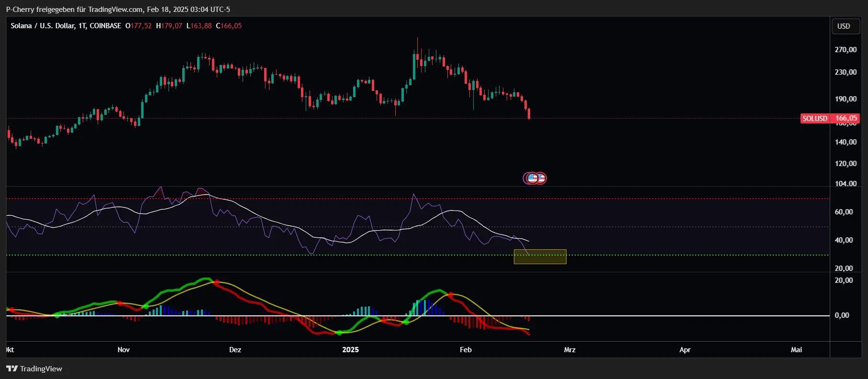
Task: Click the 230,00 price axis label
Action: click(846, 72)
